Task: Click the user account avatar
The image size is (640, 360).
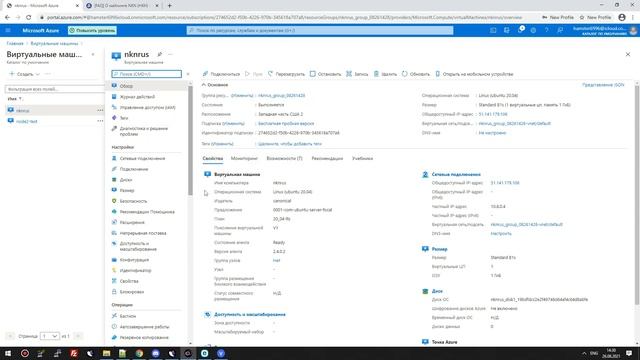Action: pos(633,30)
